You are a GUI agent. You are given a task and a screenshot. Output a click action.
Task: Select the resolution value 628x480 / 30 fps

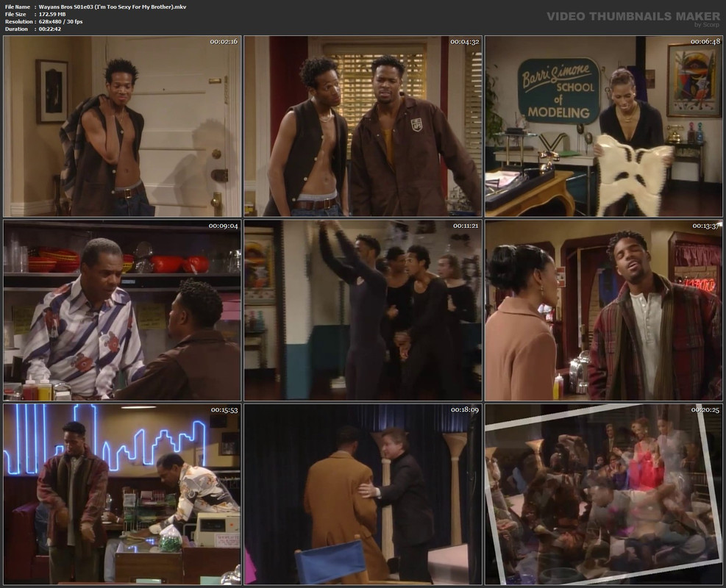click(60, 22)
